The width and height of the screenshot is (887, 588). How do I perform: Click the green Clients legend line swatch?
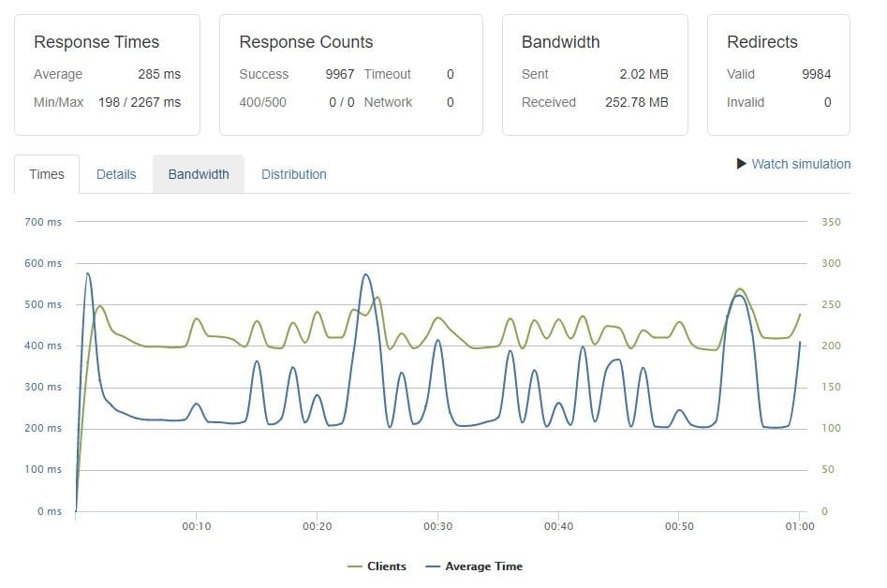click(x=355, y=566)
